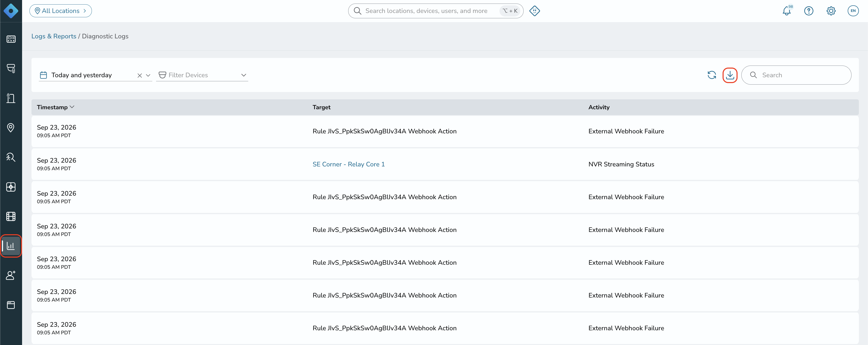Click the refresh logs icon
Screen dimensions: 868x345
click(712, 75)
